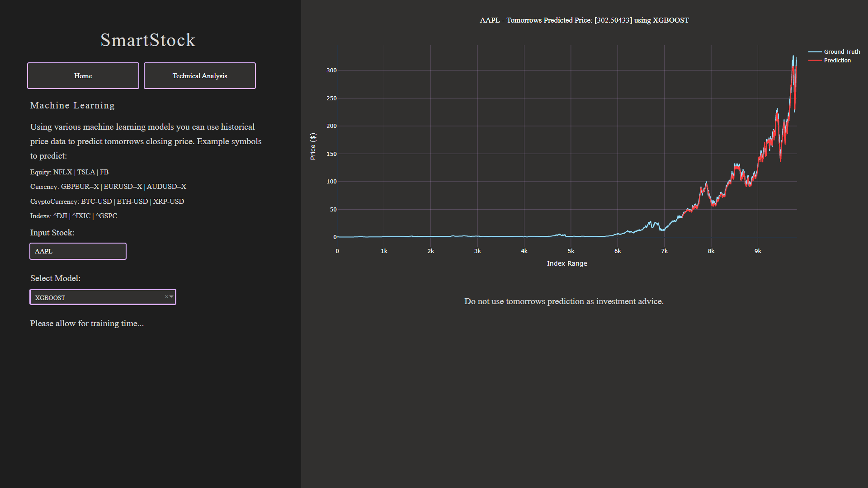Select the SmartStock title heading

(148, 40)
